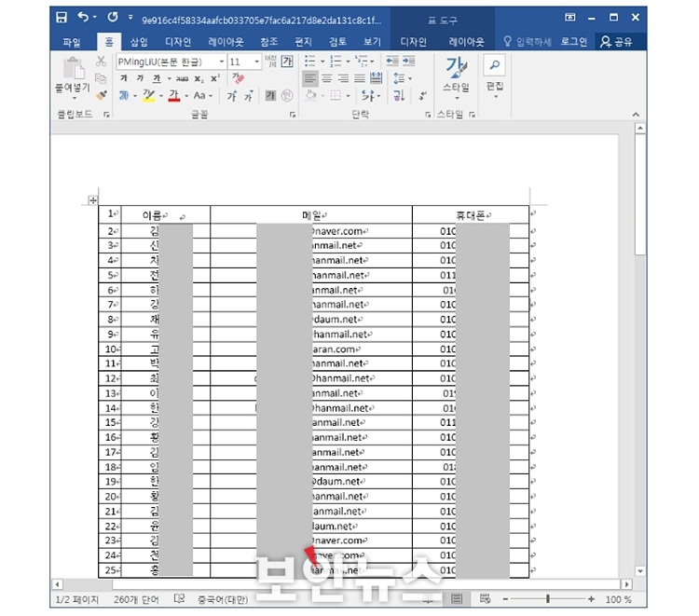Click the table move handle icon
This screenshot has height=616, width=699.
pyautogui.click(x=92, y=200)
